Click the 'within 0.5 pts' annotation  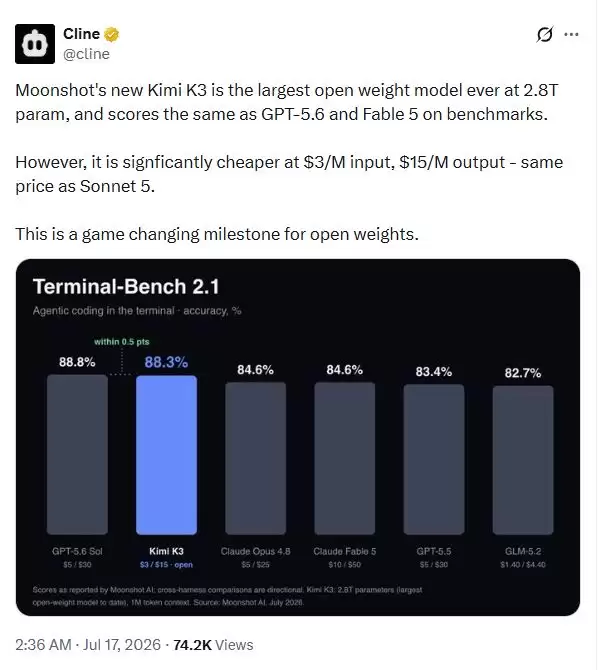[x=122, y=342]
